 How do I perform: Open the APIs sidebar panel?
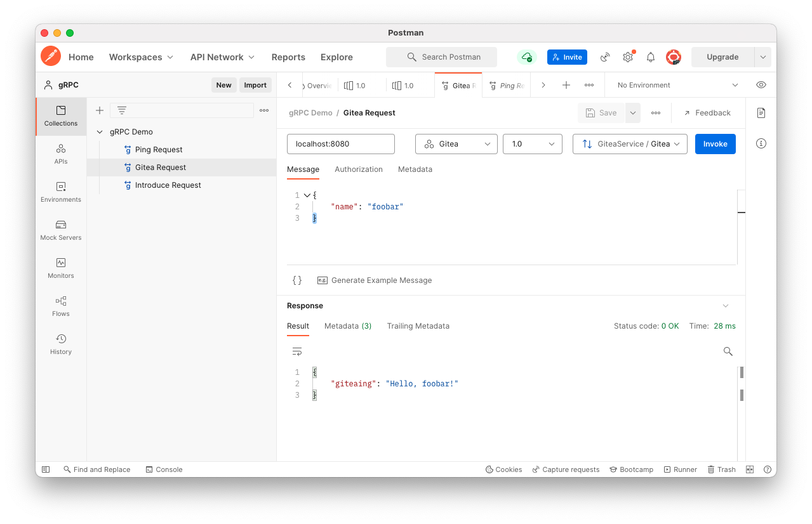tap(61, 154)
